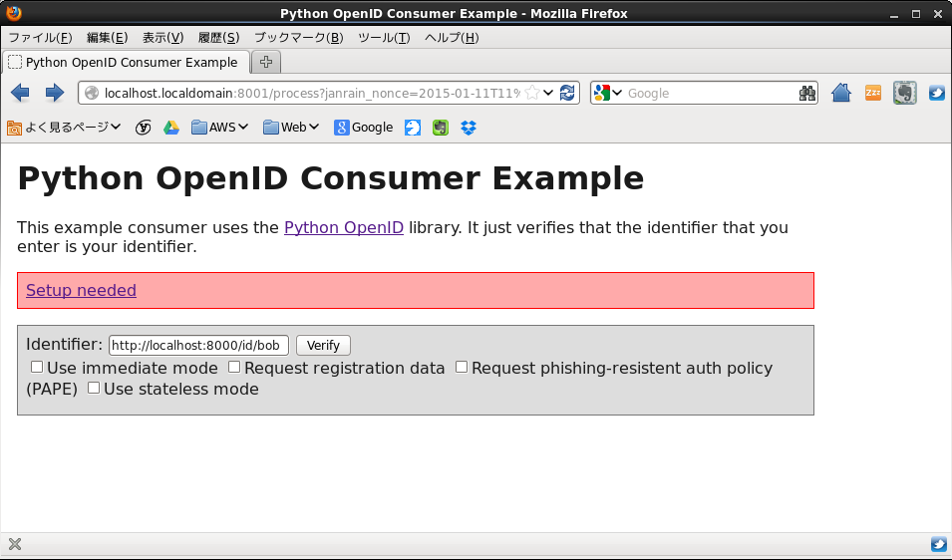Bookmark this page with the star icon
Image resolution: width=952 pixels, height=560 pixels.
tap(532, 93)
